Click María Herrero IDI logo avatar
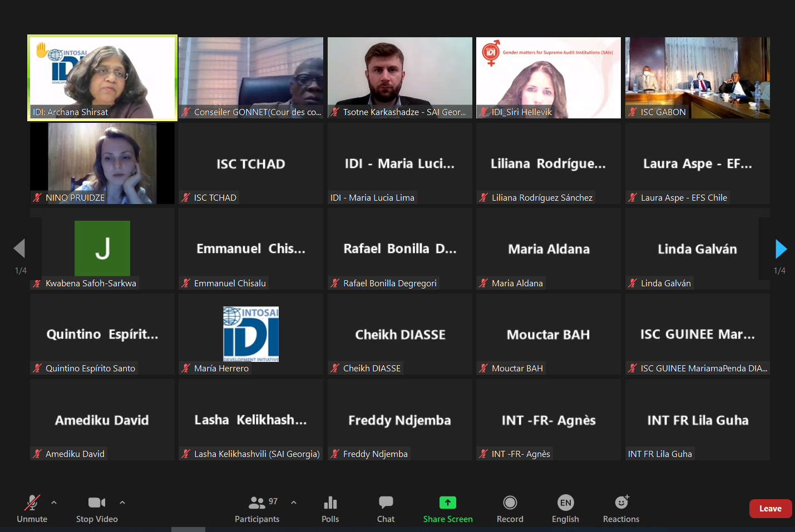 click(251, 334)
